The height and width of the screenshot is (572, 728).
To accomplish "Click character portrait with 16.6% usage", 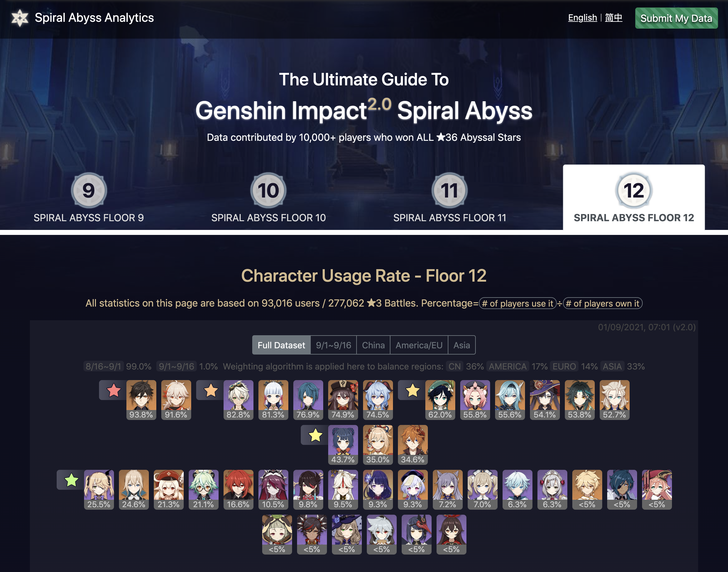I will coord(238,489).
